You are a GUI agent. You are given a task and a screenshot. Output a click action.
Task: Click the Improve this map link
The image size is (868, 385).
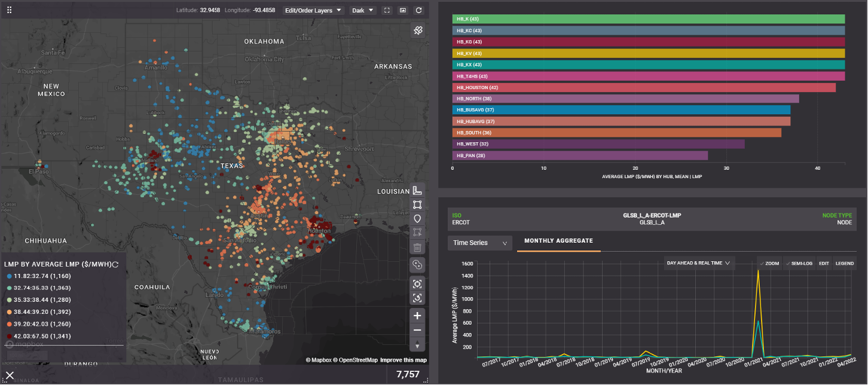point(404,360)
